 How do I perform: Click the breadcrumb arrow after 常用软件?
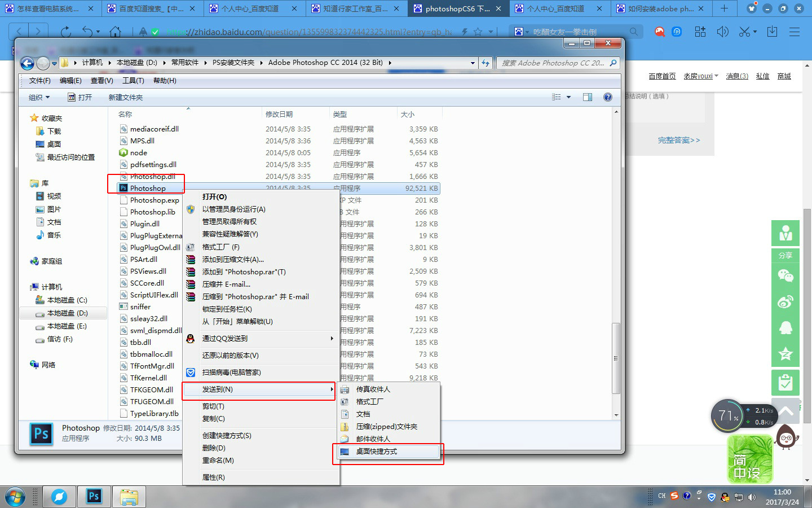click(205, 63)
